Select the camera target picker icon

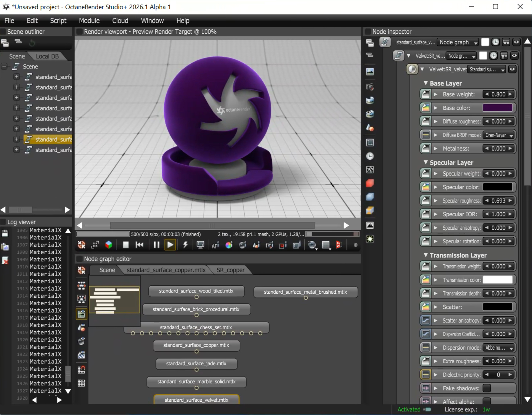click(x=270, y=245)
